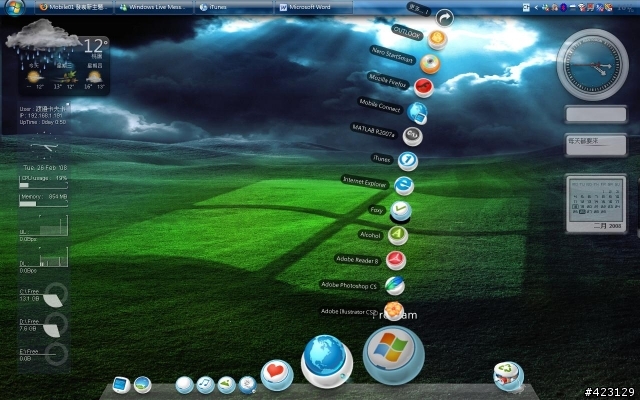Open the blue orb right of pictures orb
The image size is (640, 400).
pyautogui.click(x=247, y=384)
